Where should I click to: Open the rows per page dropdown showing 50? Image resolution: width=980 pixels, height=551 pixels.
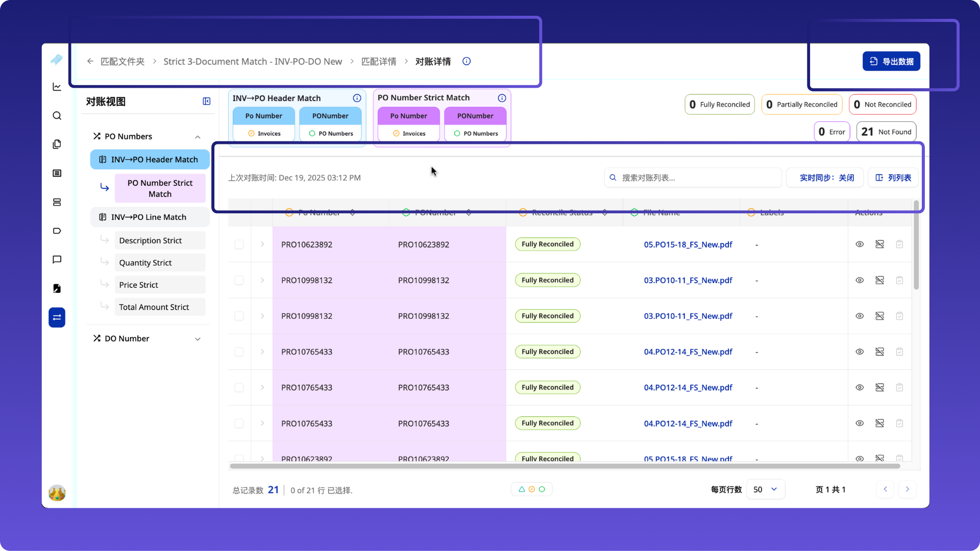765,489
